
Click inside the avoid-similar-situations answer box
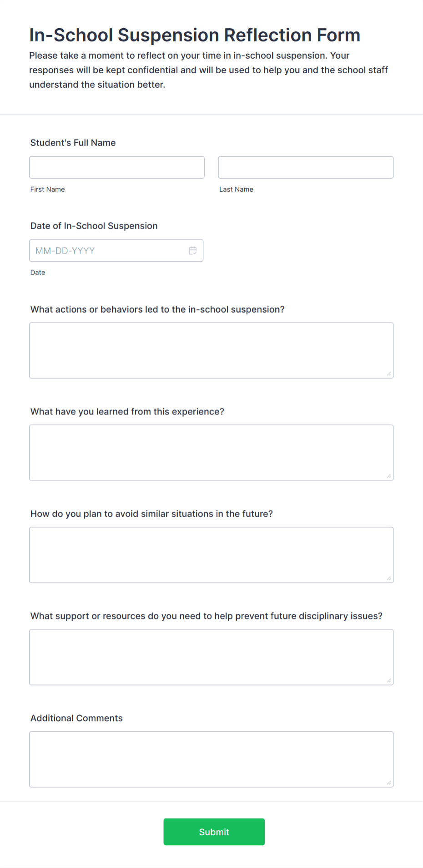click(x=211, y=554)
